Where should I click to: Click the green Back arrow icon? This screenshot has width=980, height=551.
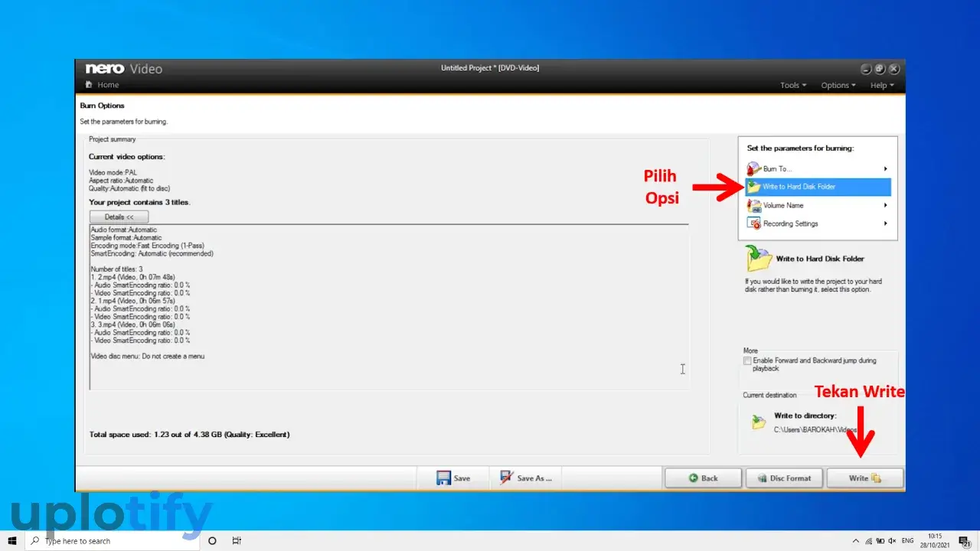pos(693,478)
